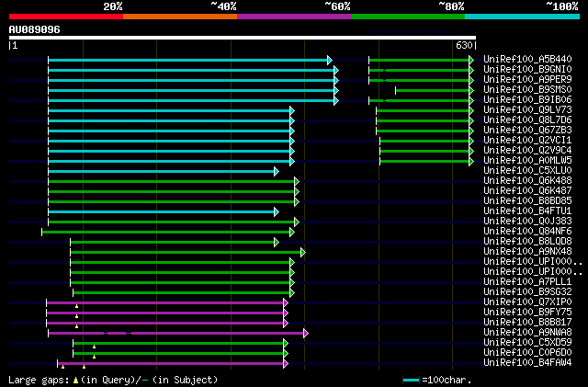The width and height of the screenshot is (588, 387).
Task: Select the UniRef100_Q6K487 label
Action: 527,190
